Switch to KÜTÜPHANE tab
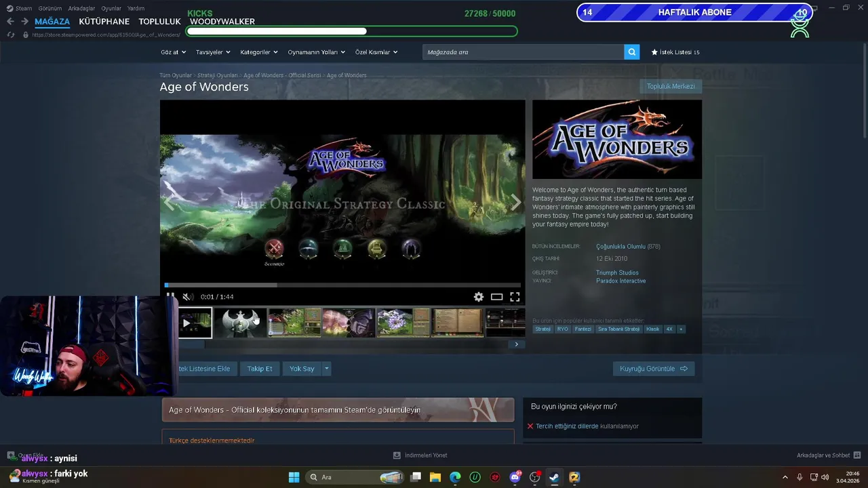 pyautogui.click(x=104, y=22)
